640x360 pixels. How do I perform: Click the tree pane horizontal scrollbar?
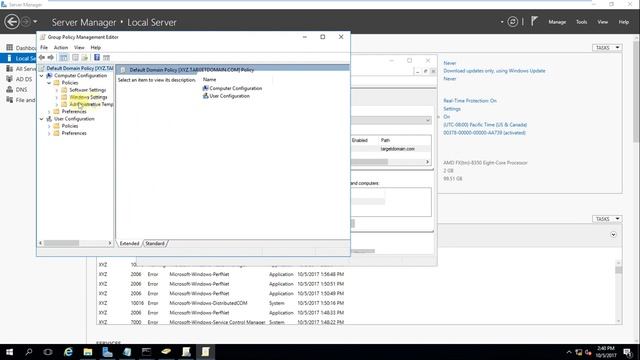point(76,243)
